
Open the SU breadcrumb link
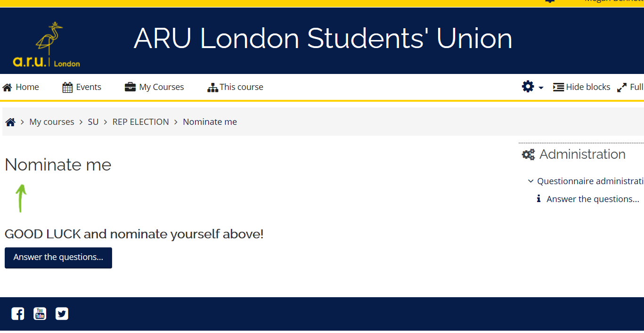pyautogui.click(x=93, y=122)
